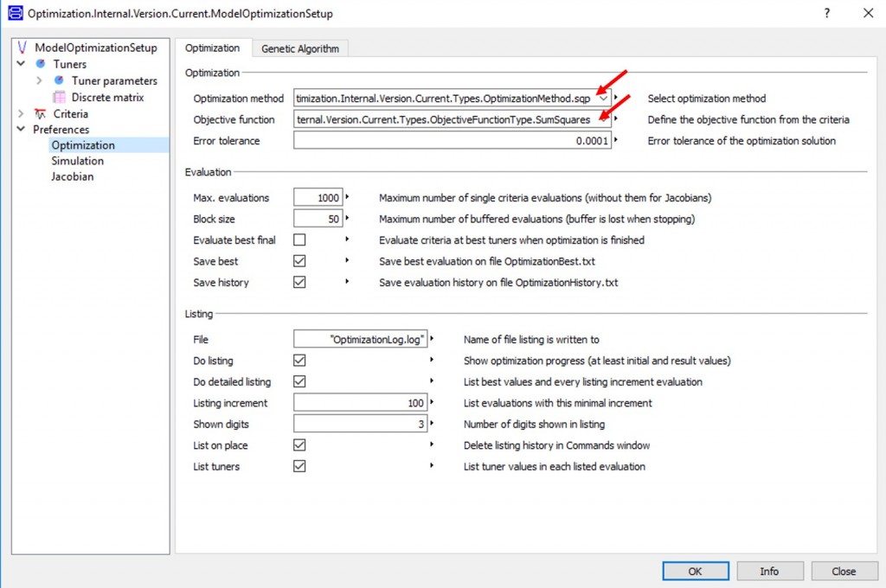Click the Shown digits input field

tap(361, 425)
